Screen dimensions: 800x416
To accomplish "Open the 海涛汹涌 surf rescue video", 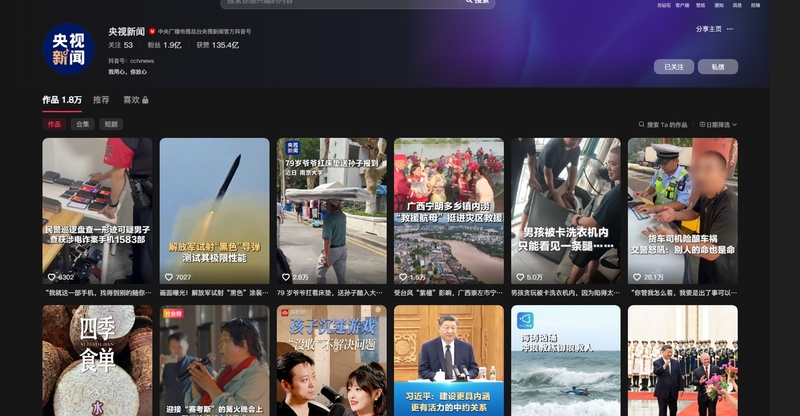I will [x=566, y=360].
